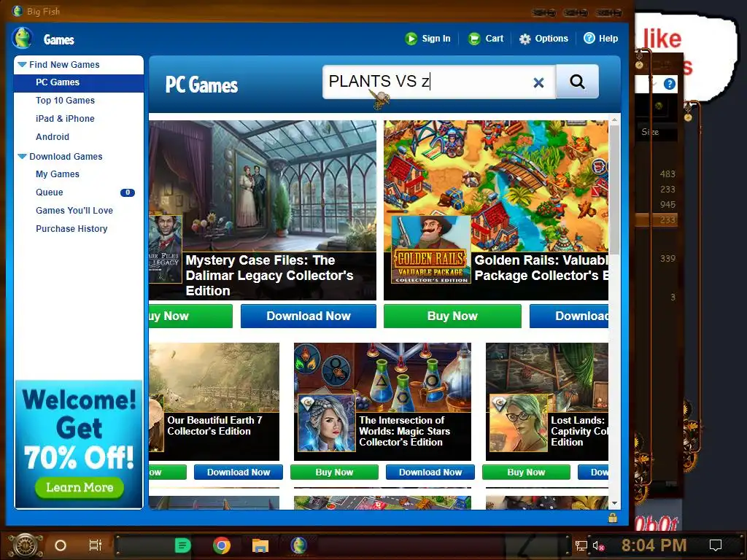Buy Now for Lost Lands
Viewport: 747px width, 560px height.
pyautogui.click(x=526, y=472)
